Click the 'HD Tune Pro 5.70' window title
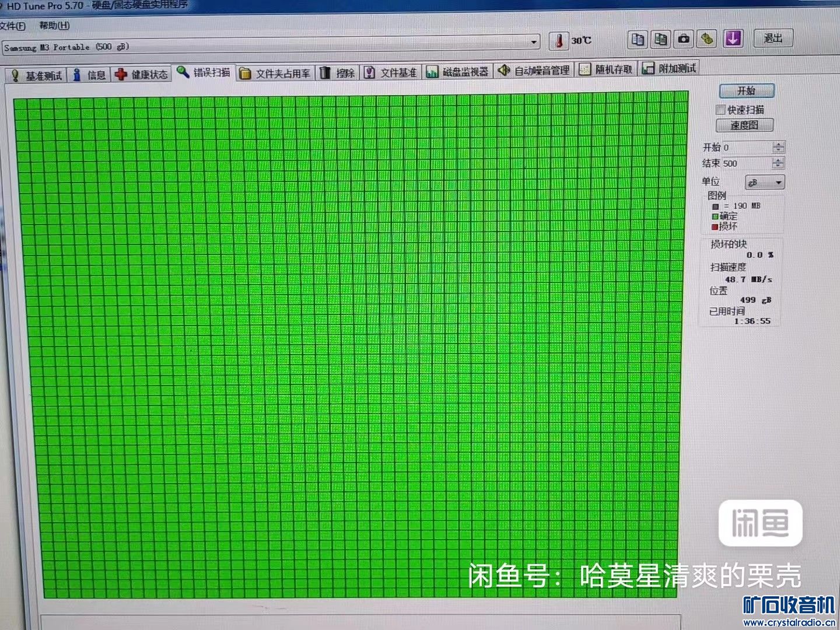Screen dimensions: 840x630 45,6
